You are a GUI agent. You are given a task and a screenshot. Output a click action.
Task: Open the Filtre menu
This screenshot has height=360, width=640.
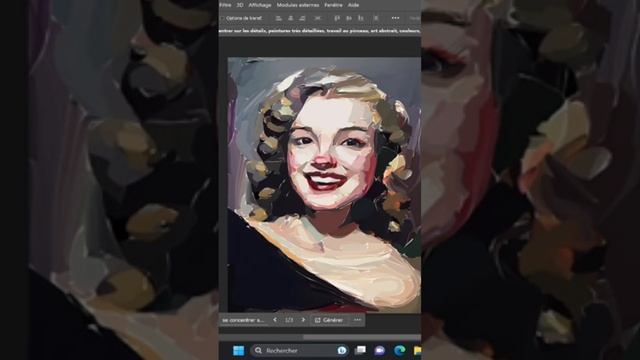(x=225, y=5)
